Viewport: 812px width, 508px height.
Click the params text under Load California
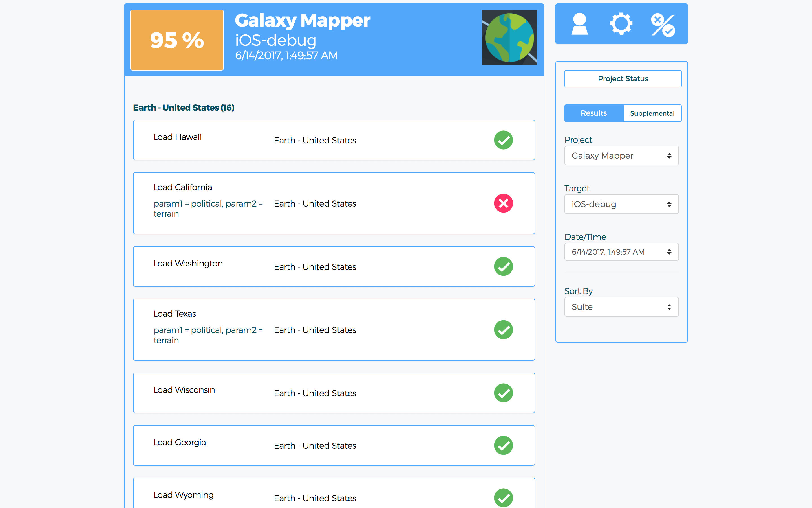pos(208,209)
